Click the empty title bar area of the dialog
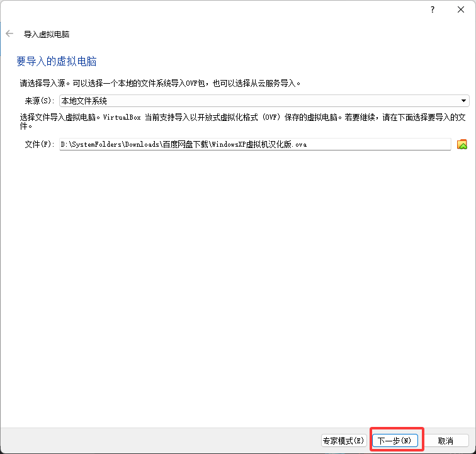This screenshot has width=476, height=454. [x=220, y=9]
